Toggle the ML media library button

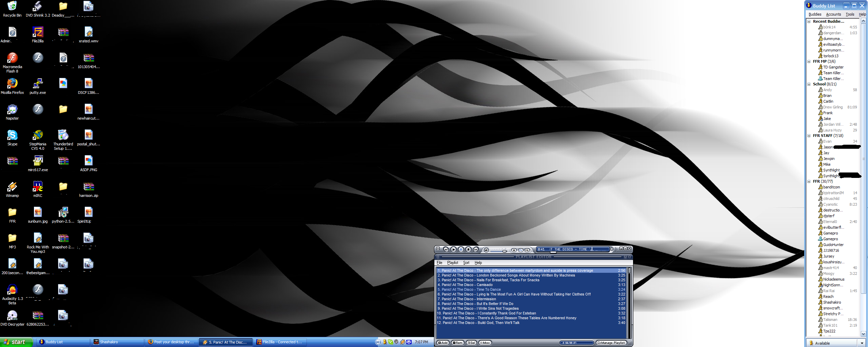coord(527,250)
